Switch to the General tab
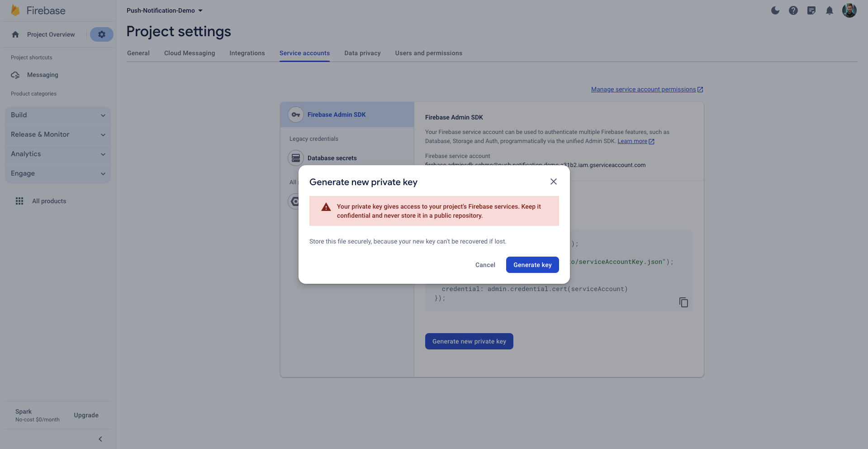The height and width of the screenshot is (449, 868). point(138,53)
